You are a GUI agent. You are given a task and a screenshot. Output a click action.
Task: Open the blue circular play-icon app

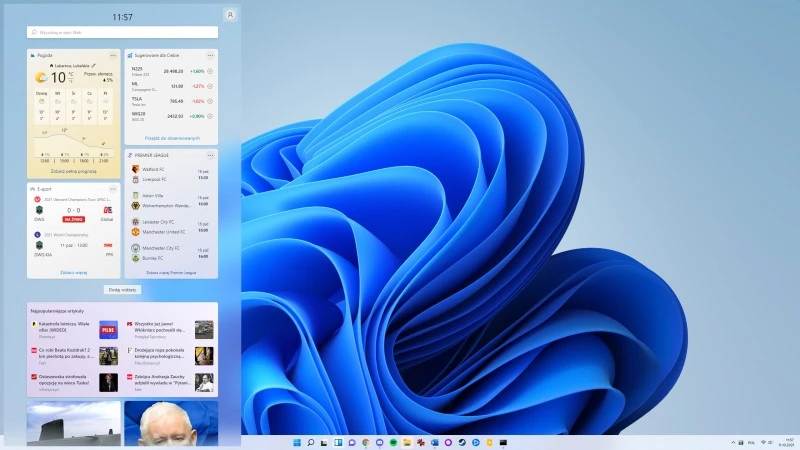(x=476, y=442)
